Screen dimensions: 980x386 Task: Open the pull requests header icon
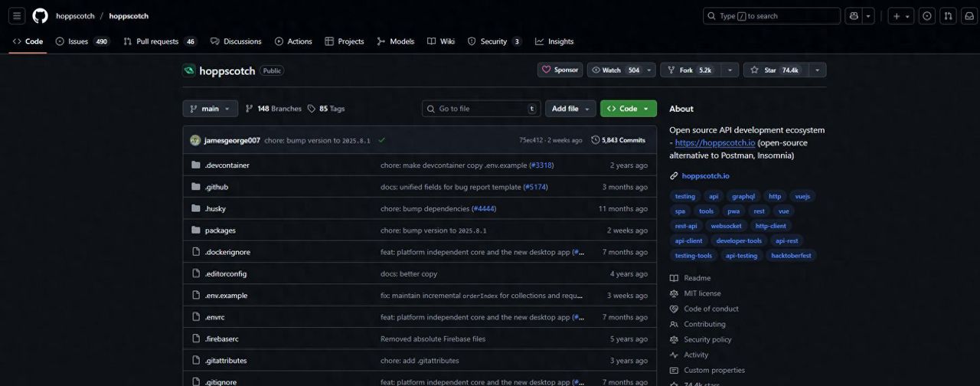[x=948, y=16]
